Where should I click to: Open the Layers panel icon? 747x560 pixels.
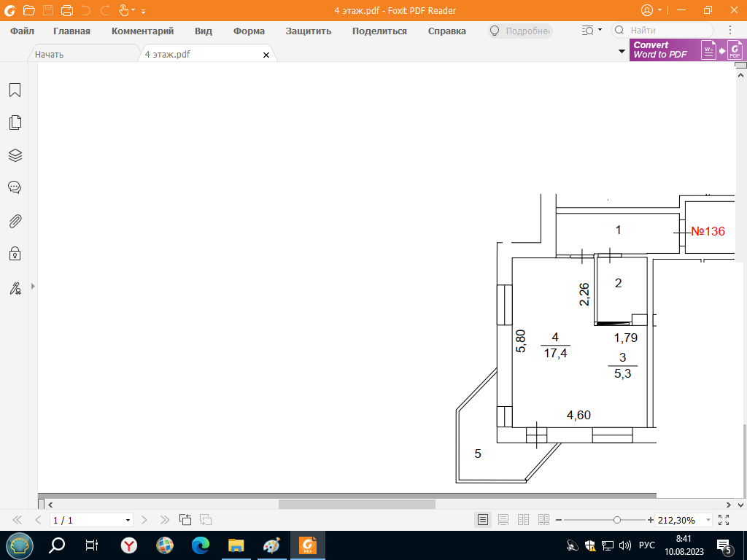click(x=15, y=155)
